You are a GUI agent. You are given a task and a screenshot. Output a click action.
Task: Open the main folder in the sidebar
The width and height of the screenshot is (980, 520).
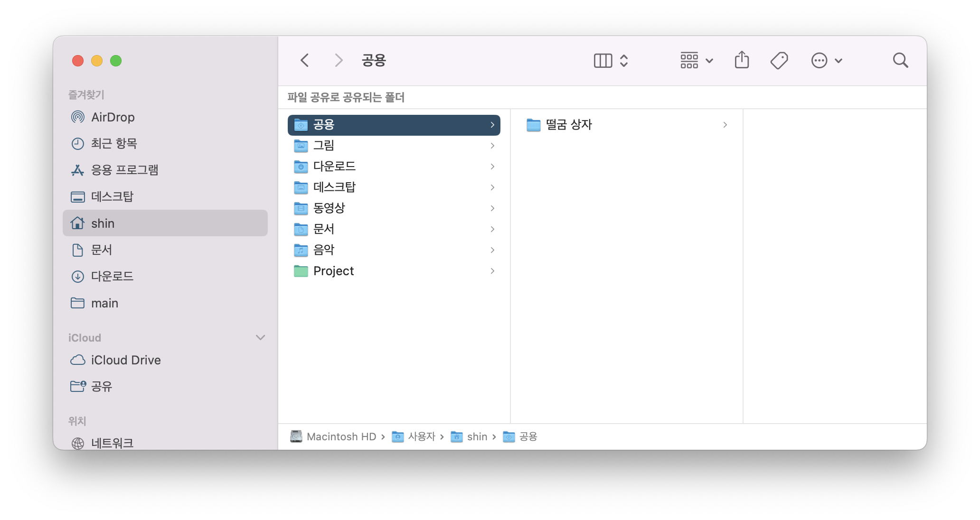pos(104,303)
